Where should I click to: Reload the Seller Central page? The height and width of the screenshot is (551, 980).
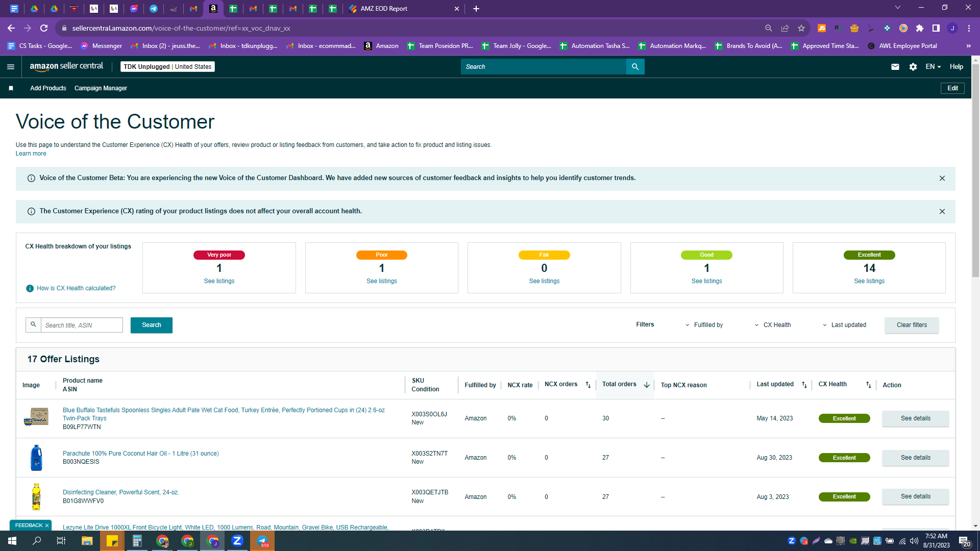tap(44, 28)
